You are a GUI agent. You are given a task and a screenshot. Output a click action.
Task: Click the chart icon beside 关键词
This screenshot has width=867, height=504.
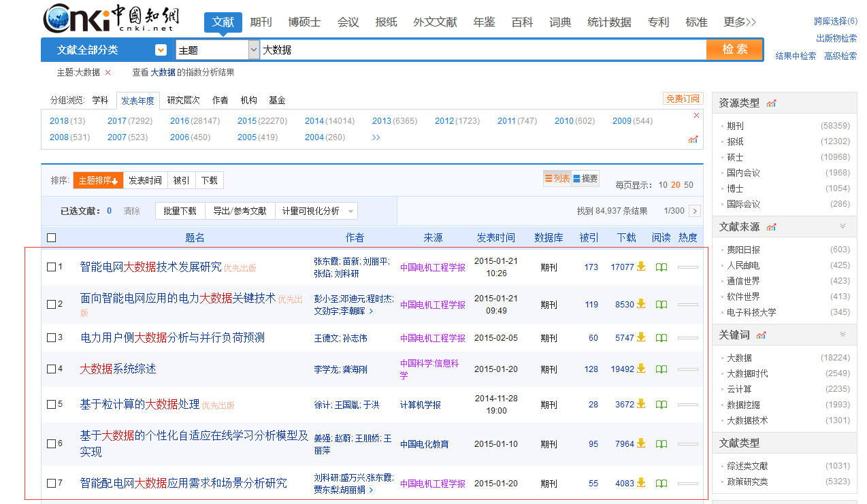coord(761,335)
